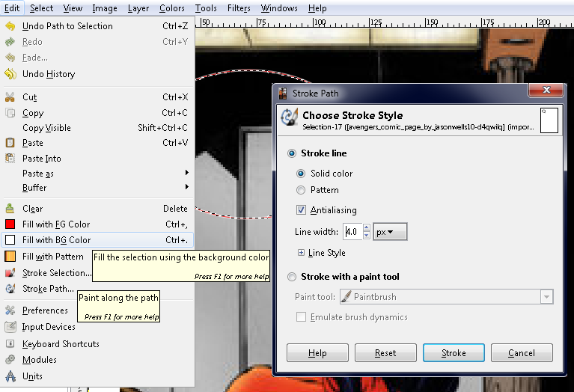Click the Copy icon in Edit menu
The width and height of the screenshot is (574, 392).
10,113
